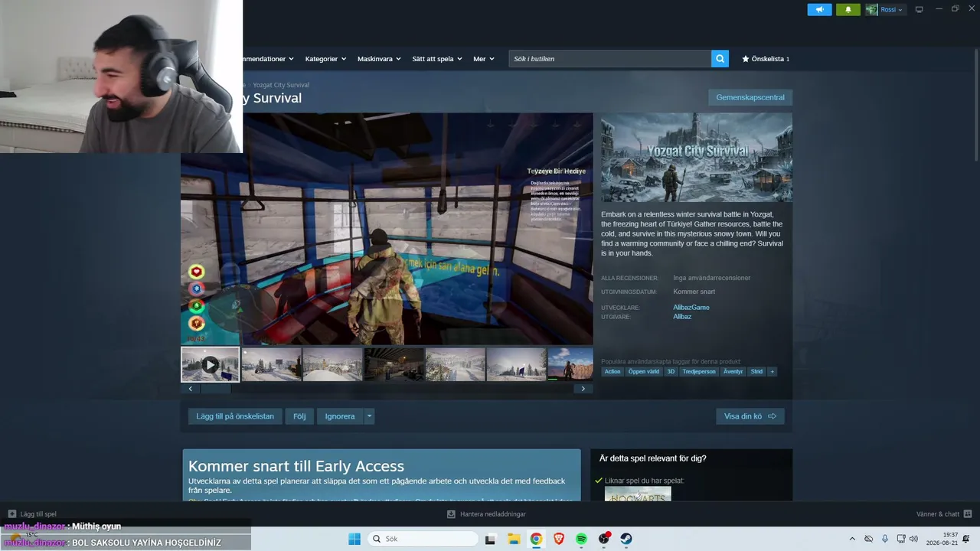Viewport: 980px width, 551px height.
Task: Click 'Visa din kö' button
Action: click(x=750, y=416)
